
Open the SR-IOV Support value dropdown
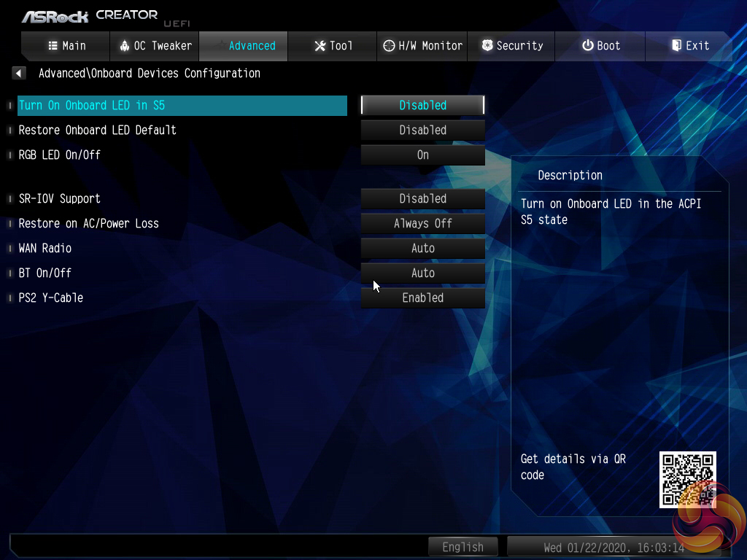422,198
